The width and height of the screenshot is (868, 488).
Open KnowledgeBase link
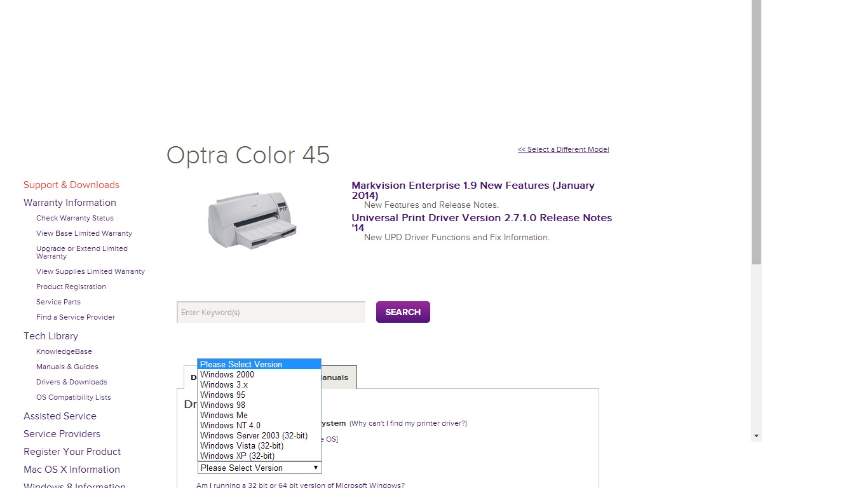click(x=64, y=351)
